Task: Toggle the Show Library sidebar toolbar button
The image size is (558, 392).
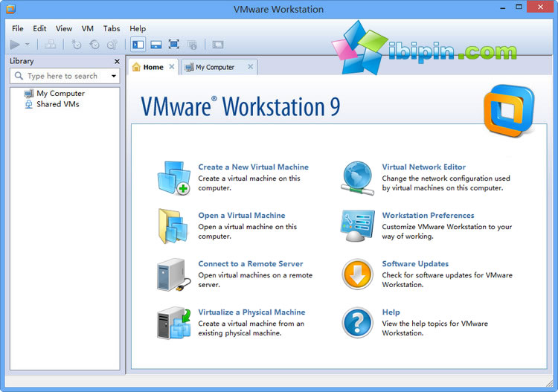Action: coord(138,45)
